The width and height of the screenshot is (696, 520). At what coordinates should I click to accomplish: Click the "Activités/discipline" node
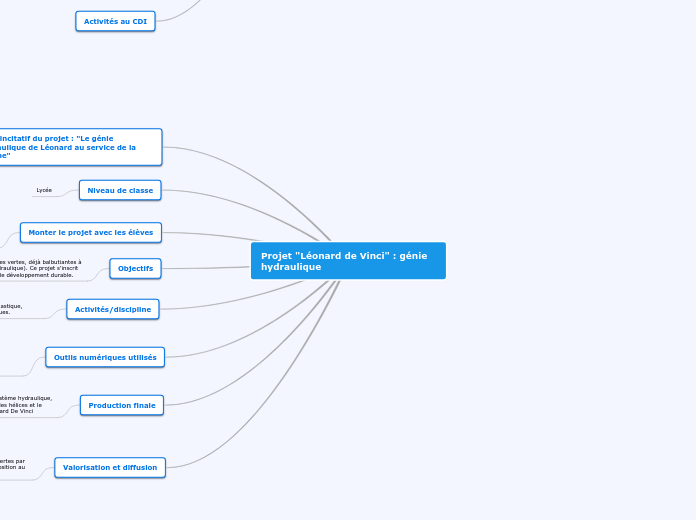113,310
